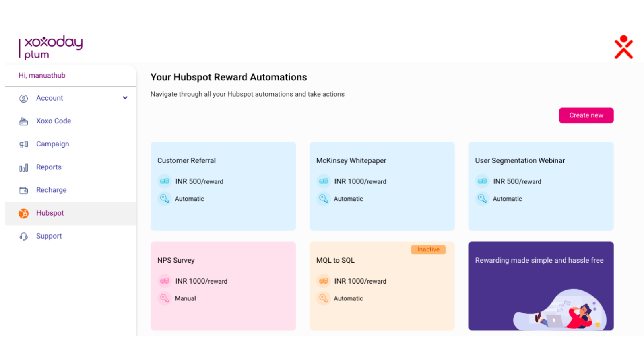Click the orange Hubspot icon
Screen dimensions: 644x362
(x=24, y=214)
